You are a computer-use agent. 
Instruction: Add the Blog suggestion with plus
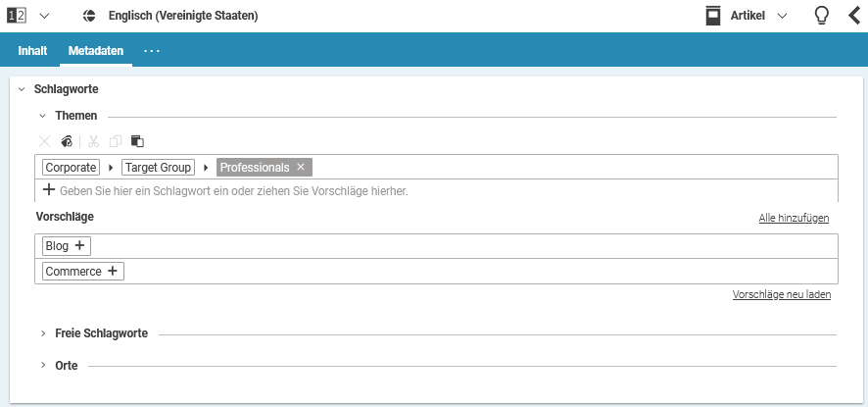click(80, 246)
